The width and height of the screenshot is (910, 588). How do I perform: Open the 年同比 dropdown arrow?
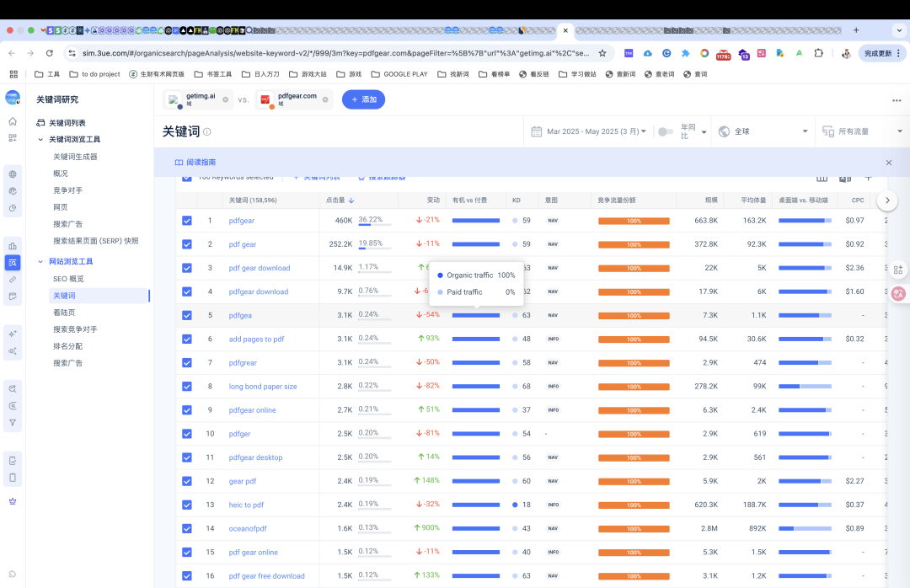pos(704,132)
